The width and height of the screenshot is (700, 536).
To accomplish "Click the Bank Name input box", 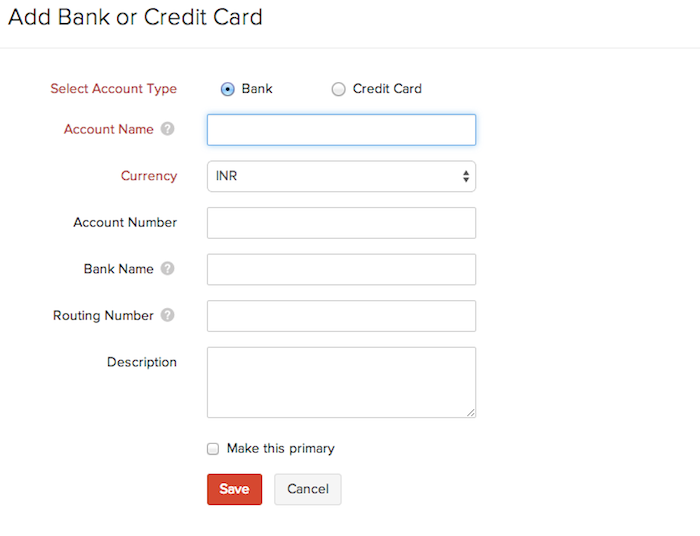I will click(341, 269).
